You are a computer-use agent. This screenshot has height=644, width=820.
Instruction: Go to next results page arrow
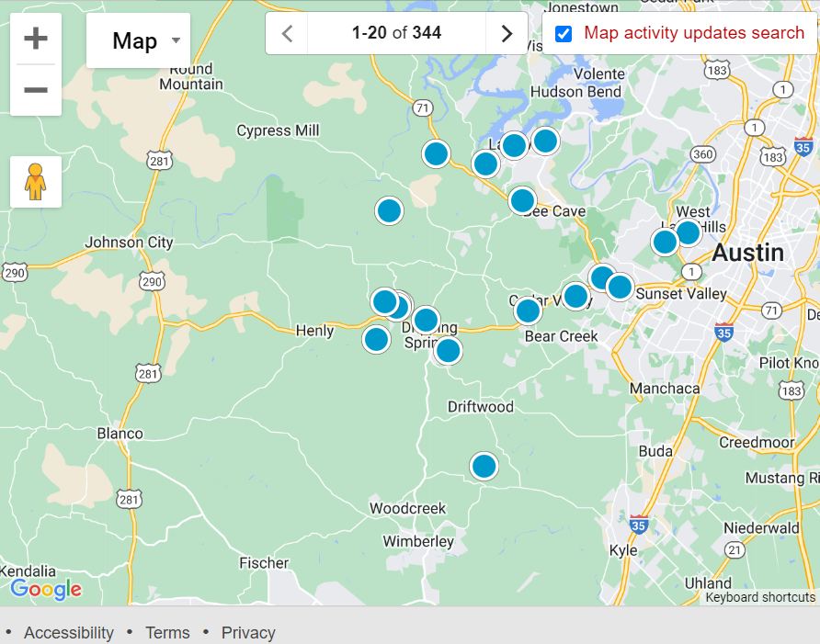coord(507,33)
